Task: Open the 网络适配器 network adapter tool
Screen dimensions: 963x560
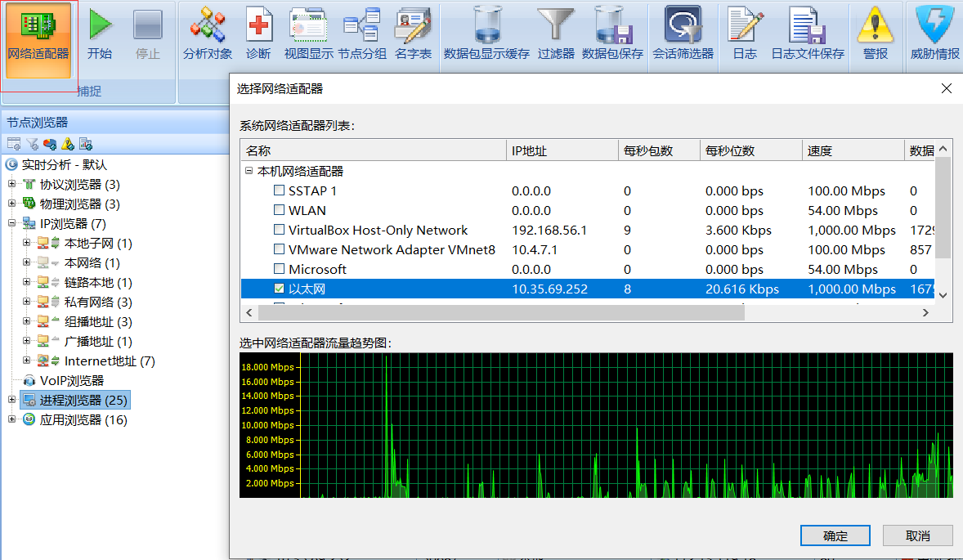Action: pos(38,39)
